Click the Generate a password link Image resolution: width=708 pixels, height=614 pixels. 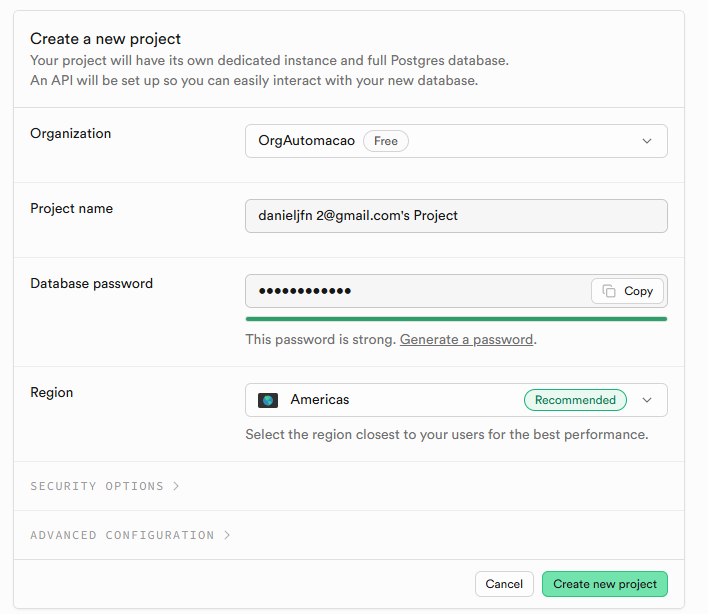466,339
